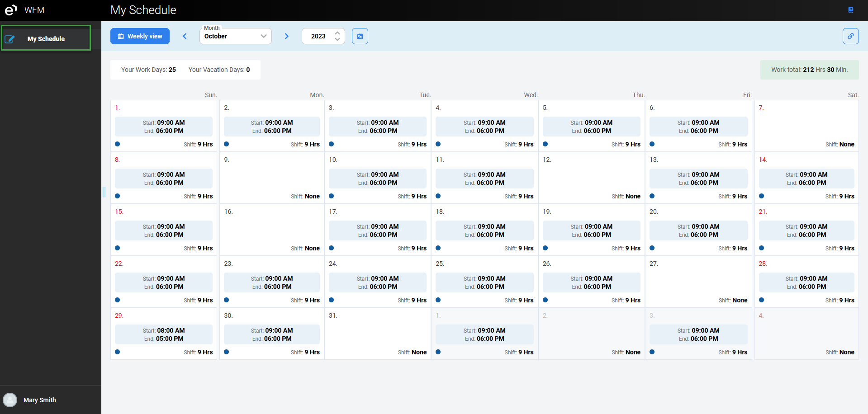Increase the year with the up arrow
The width and height of the screenshot is (868, 414).
click(x=337, y=33)
